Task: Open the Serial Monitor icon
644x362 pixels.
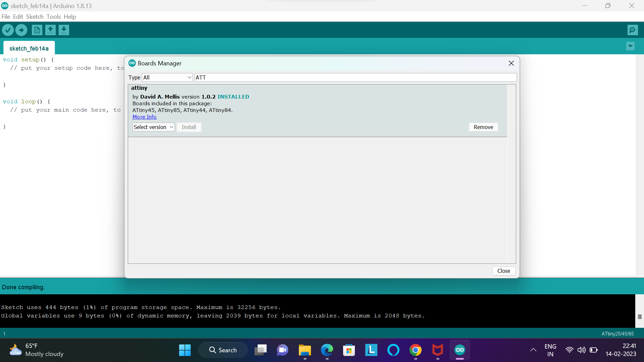Action: pyautogui.click(x=633, y=30)
